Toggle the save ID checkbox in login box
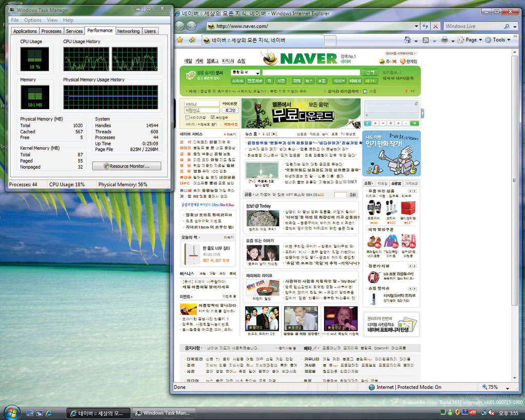Image resolution: width=525 pixels, height=420 pixels. (187, 117)
